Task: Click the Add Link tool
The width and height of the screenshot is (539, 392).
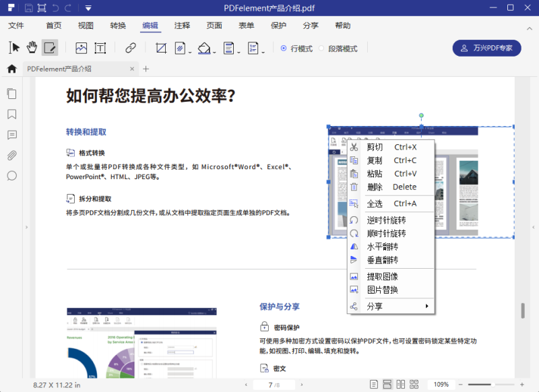Action: point(130,48)
